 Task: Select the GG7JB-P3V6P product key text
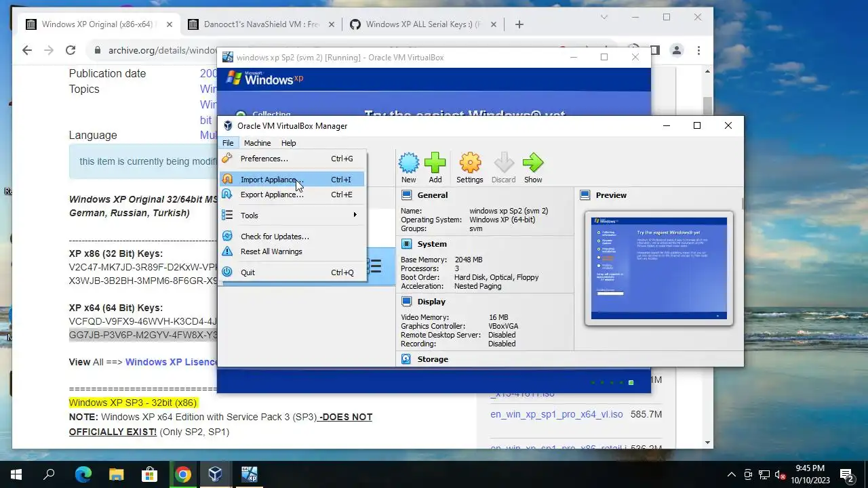[143, 335]
